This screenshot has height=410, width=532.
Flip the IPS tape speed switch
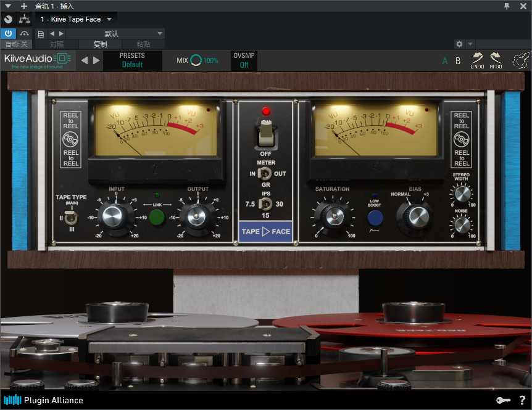click(x=265, y=204)
